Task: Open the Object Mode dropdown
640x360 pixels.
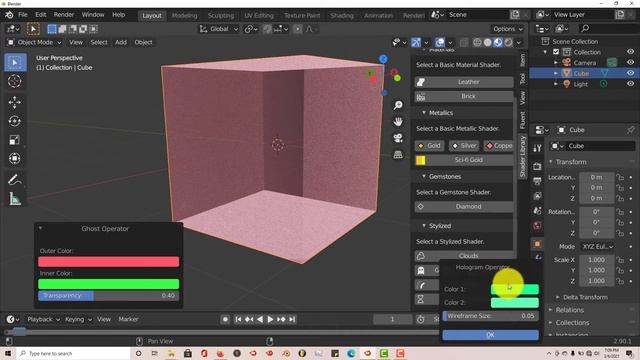Action: click(35, 42)
